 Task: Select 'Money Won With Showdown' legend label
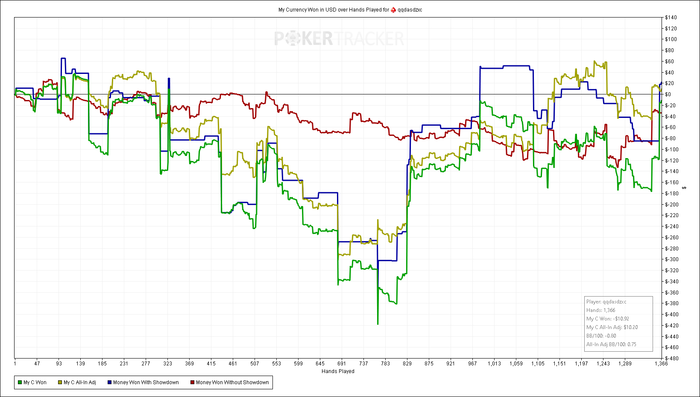coord(146,382)
